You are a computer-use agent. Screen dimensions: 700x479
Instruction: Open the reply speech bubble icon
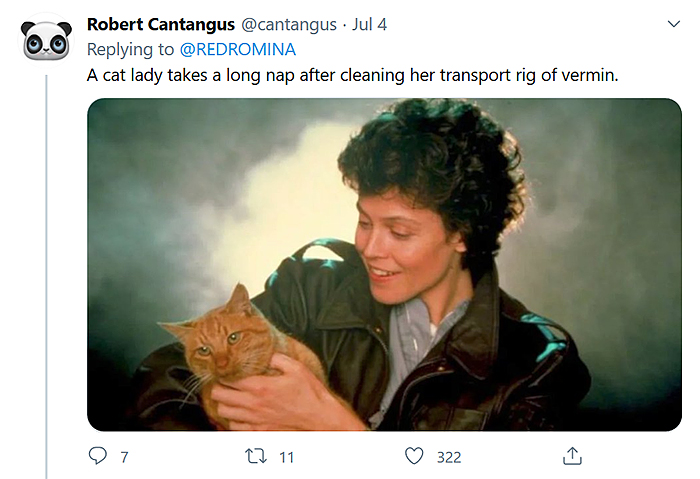(97, 456)
